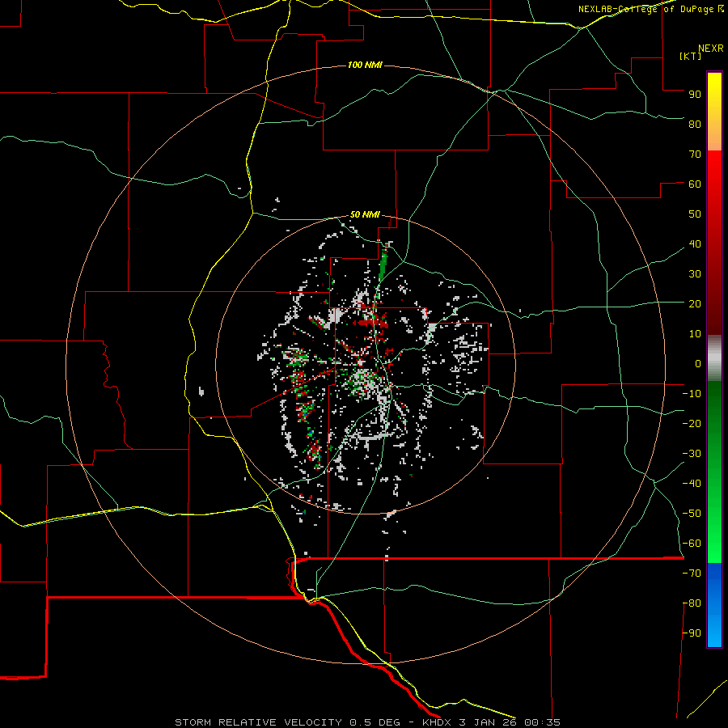
Task: Click the "50 NMI" range ring label
Action: [365, 214]
